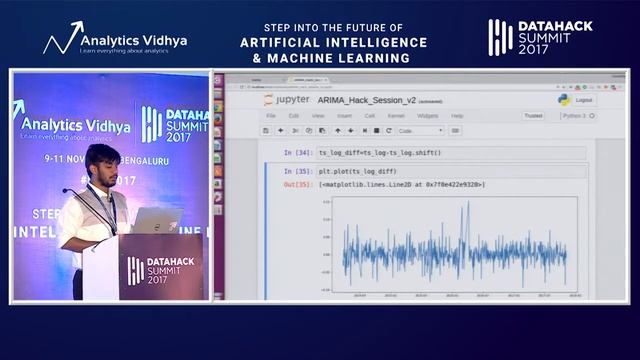The width and height of the screenshot is (640, 360).
Task: Click the Out[35] matplotlib Line2D output text
Action: coord(402,185)
